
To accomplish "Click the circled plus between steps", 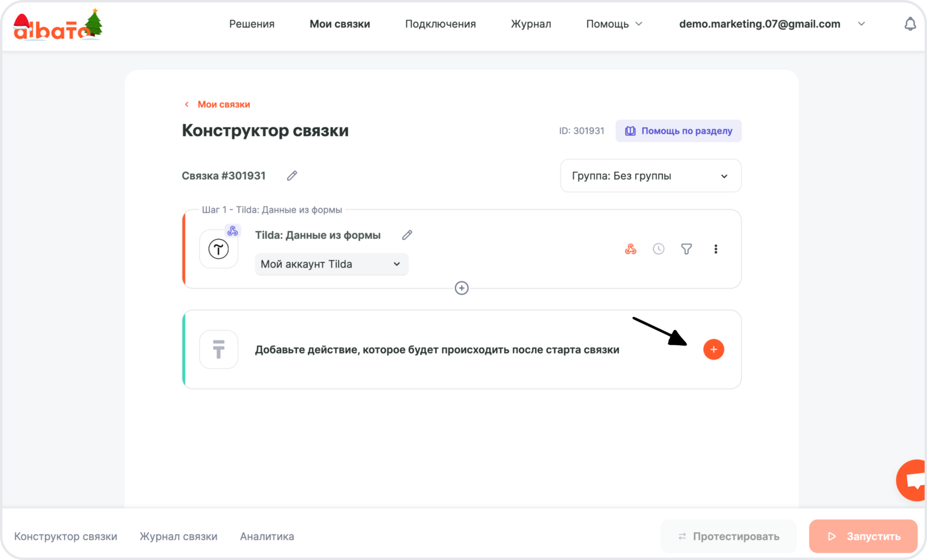I will (x=461, y=288).
